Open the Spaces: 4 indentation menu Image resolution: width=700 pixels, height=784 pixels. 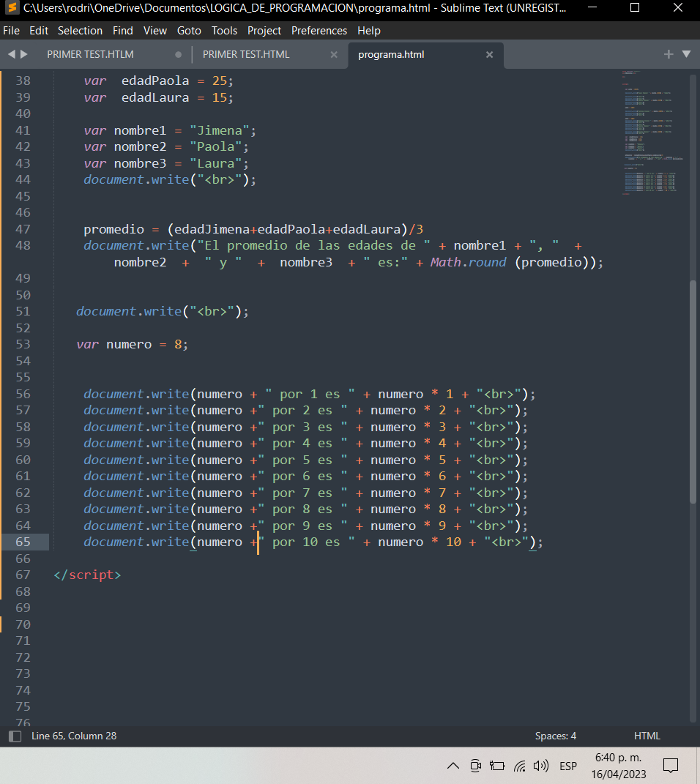coord(556,736)
